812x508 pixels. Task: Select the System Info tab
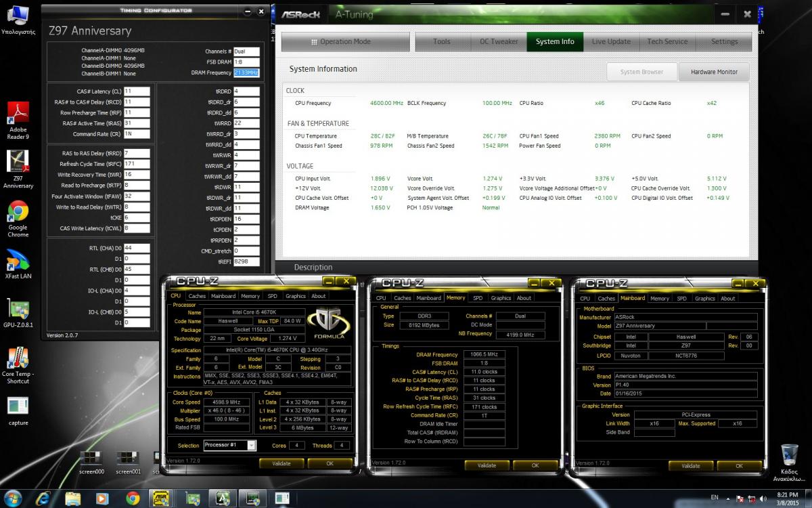(555, 41)
